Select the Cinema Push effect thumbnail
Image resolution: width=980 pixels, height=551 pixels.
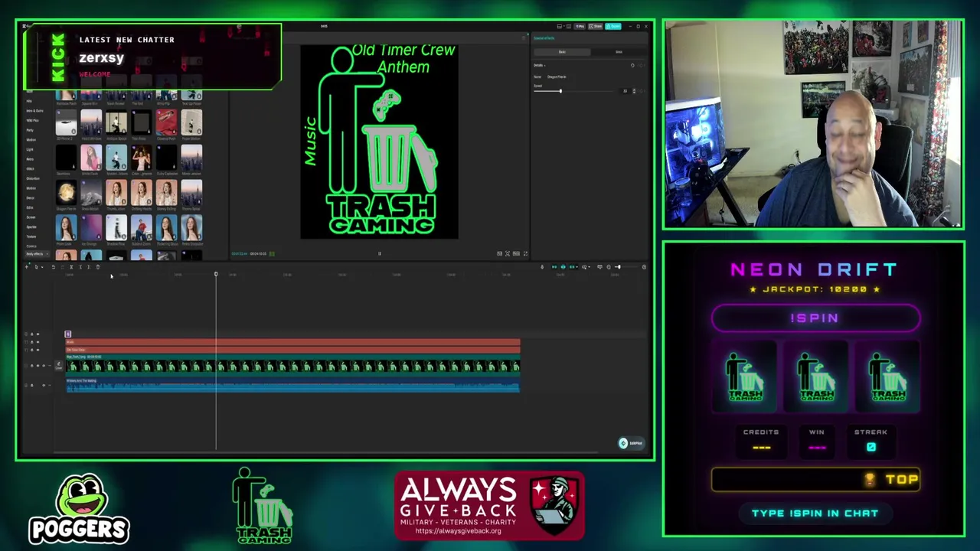coord(166,122)
